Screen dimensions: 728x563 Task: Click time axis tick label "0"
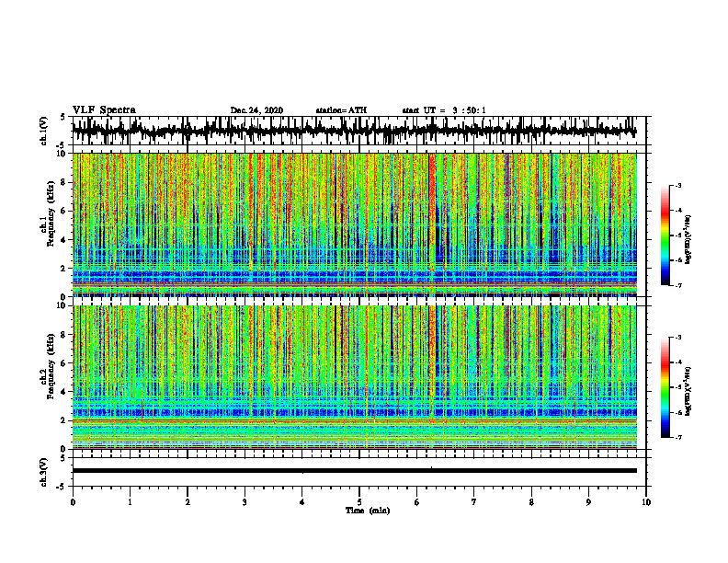(x=73, y=502)
